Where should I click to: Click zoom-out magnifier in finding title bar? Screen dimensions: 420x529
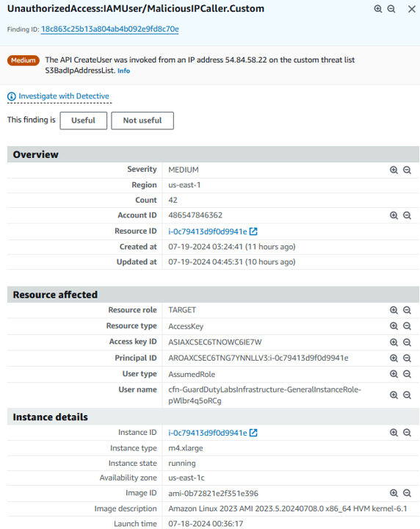(391, 9)
